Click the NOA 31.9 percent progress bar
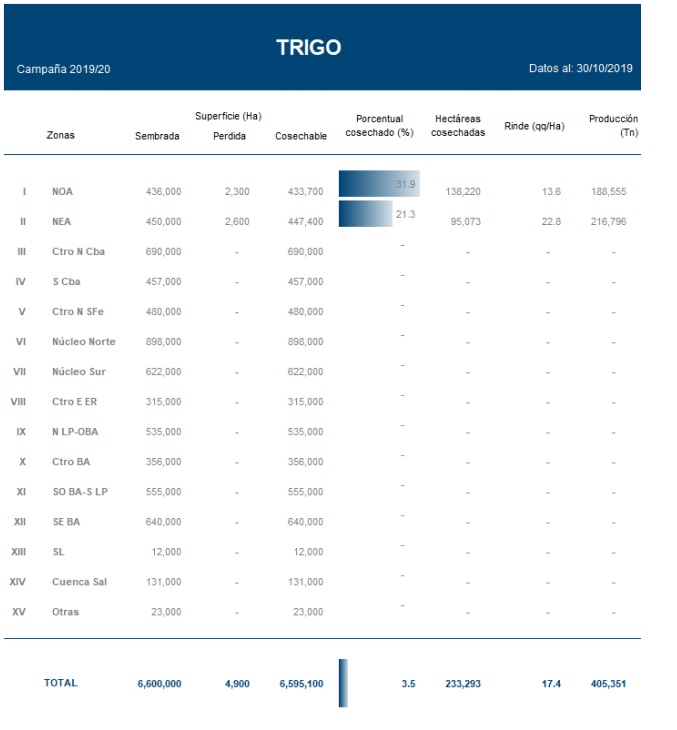This screenshot has width=677, height=730. click(x=378, y=184)
